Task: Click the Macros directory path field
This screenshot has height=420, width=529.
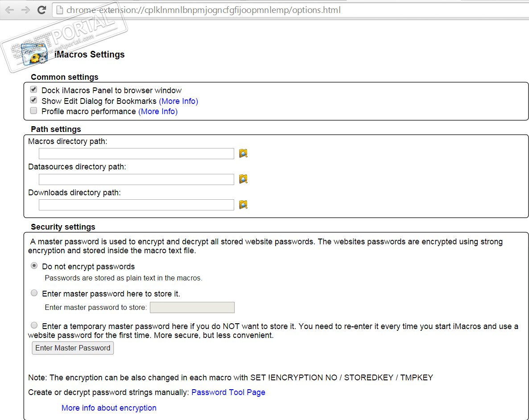Action: tap(136, 153)
